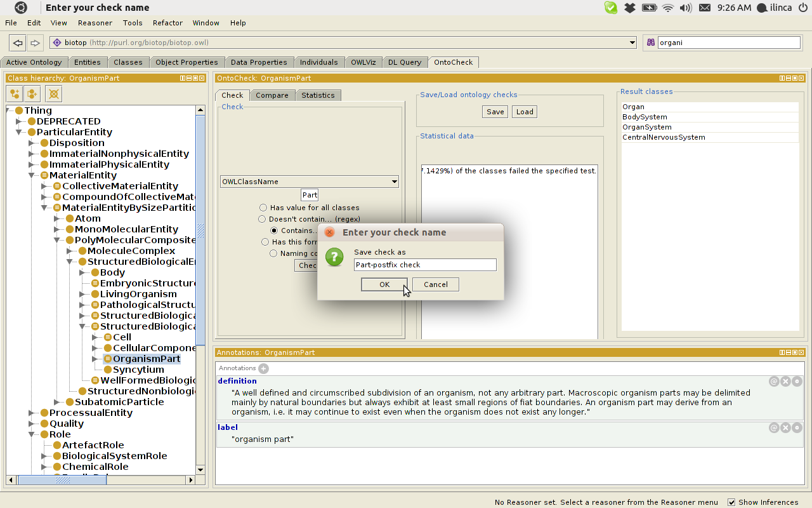Open the mail envelope indicator

pos(705,8)
